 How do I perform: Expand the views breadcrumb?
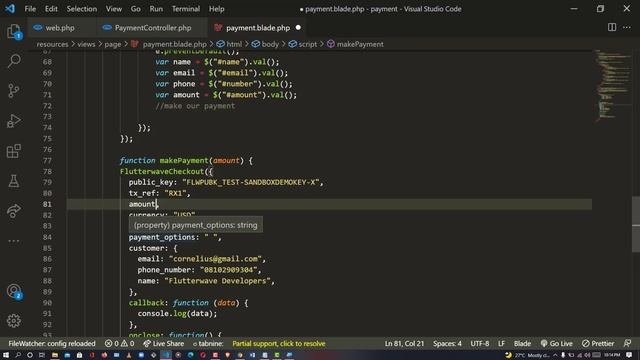(x=86, y=44)
